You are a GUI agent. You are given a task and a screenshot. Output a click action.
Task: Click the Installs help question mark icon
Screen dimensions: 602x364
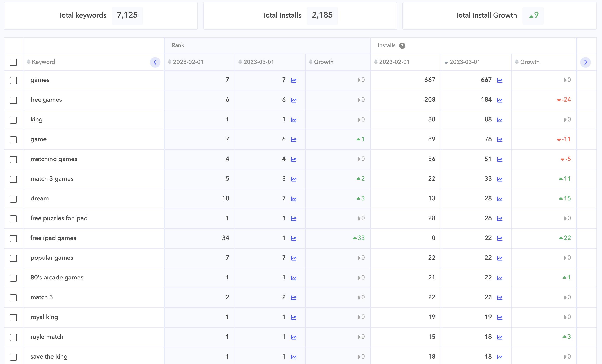(x=402, y=46)
